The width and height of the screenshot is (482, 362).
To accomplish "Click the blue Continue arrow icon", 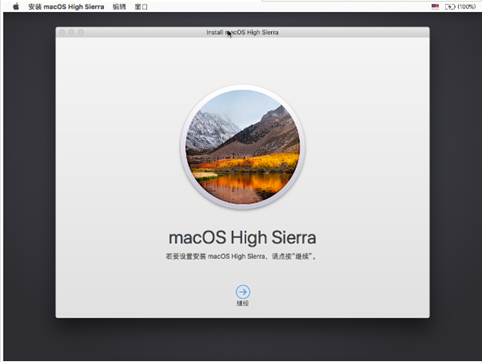I will (x=243, y=292).
